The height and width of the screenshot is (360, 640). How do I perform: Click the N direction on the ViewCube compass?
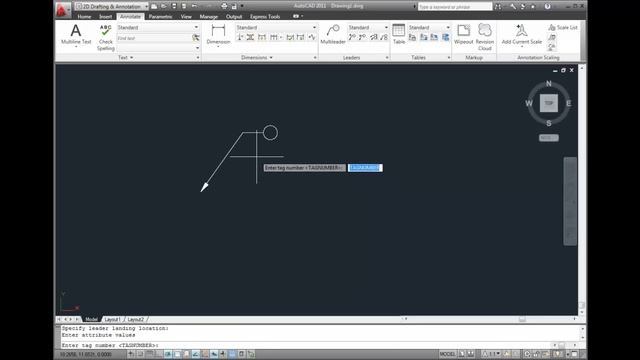point(549,83)
